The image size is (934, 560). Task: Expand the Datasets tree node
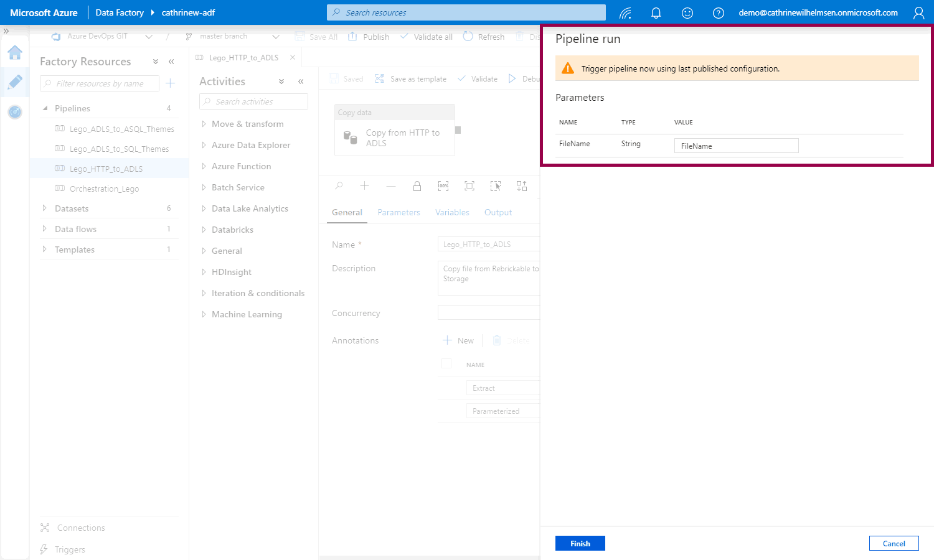45,208
